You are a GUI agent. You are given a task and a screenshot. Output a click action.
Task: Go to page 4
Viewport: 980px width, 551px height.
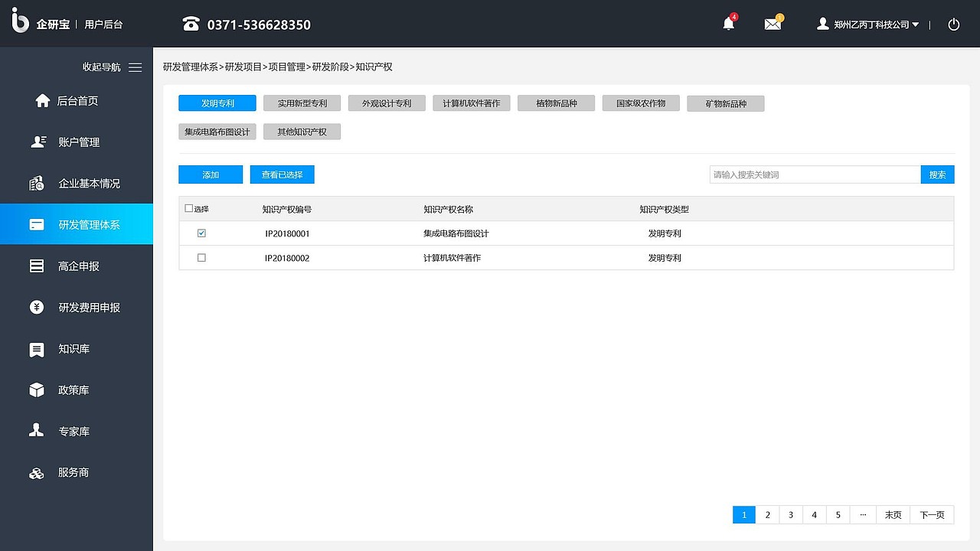[x=815, y=515]
